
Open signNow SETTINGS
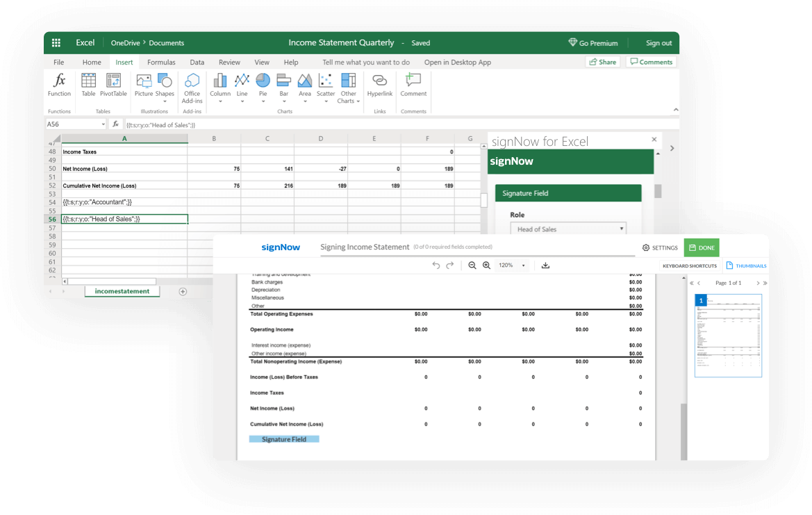[660, 247]
